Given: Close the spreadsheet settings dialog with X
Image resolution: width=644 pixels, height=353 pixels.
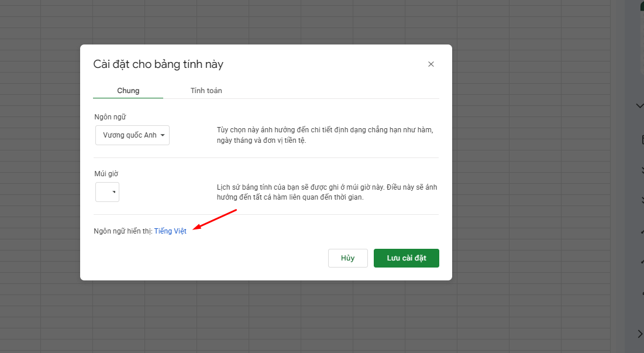Looking at the screenshot, I should (x=431, y=64).
